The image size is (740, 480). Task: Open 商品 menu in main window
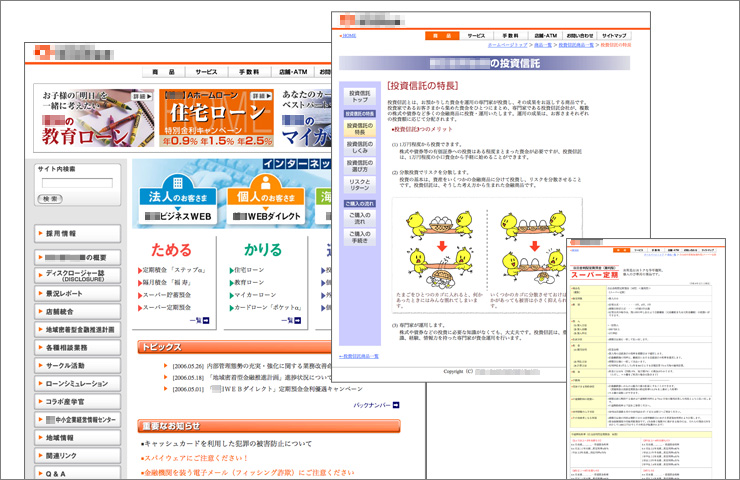tap(163, 72)
